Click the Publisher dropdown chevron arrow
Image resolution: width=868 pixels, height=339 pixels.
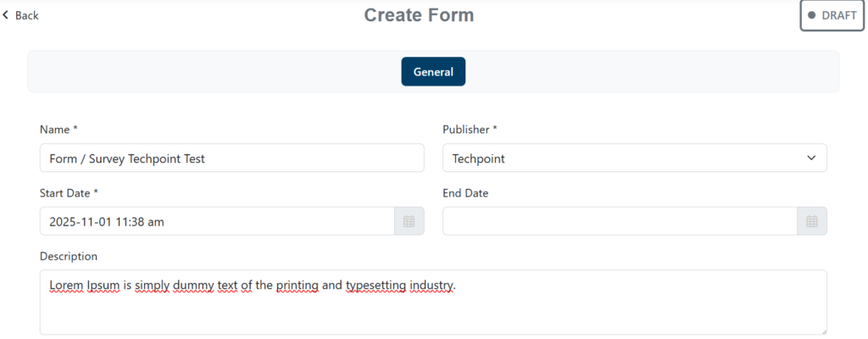click(x=811, y=158)
